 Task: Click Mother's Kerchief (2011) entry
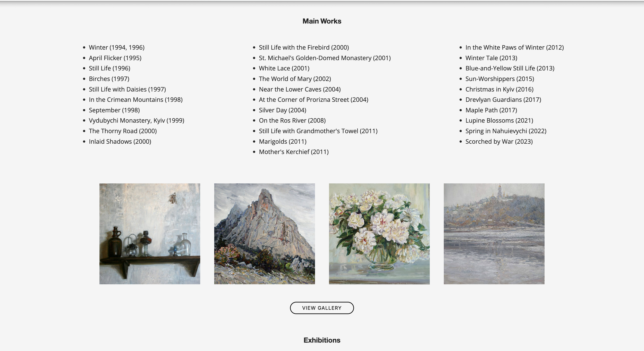tap(294, 152)
